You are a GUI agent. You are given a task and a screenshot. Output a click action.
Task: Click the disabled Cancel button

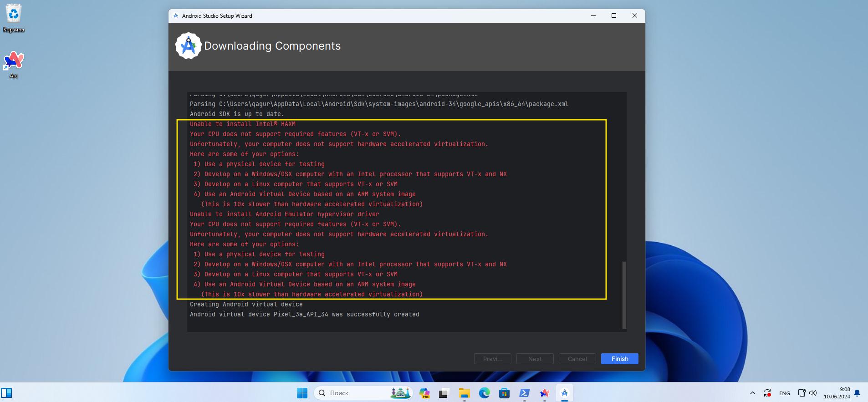[577, 359]
